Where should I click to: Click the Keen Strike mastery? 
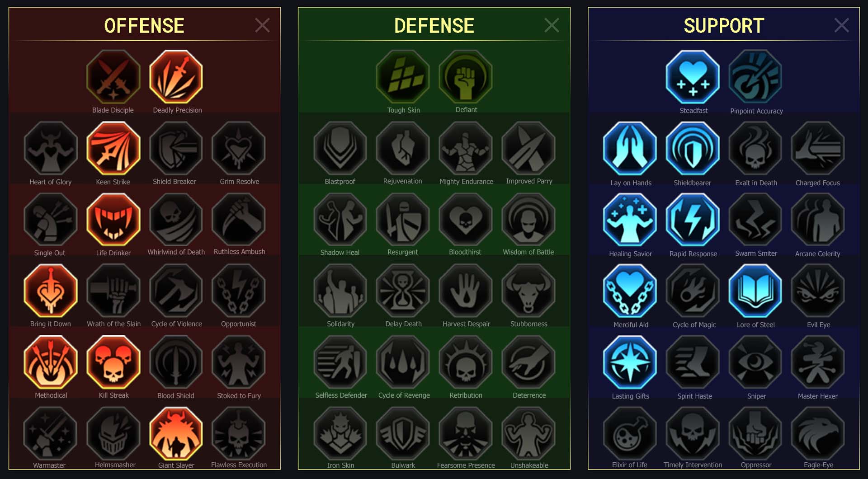pyautogui.click(x=113, y=148)
